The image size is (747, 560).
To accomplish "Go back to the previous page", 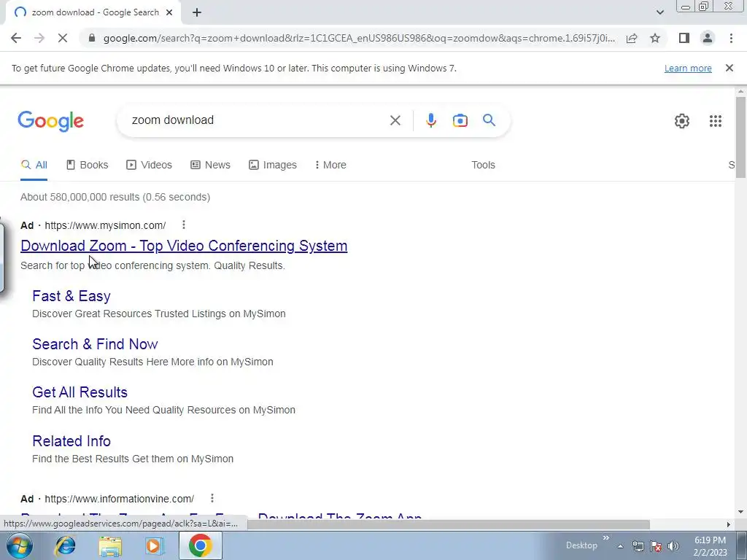I will [16, 38].
